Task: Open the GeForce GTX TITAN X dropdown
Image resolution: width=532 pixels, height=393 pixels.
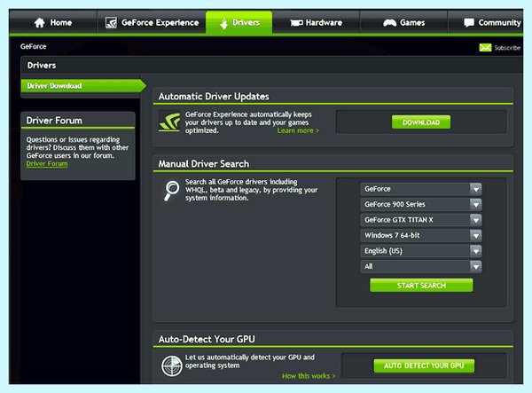Action: [x=420, y=220]
